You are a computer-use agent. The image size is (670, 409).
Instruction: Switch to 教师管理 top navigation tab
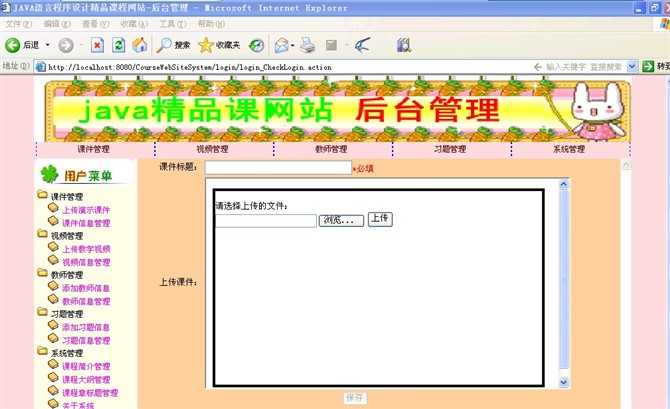(331, 149)
